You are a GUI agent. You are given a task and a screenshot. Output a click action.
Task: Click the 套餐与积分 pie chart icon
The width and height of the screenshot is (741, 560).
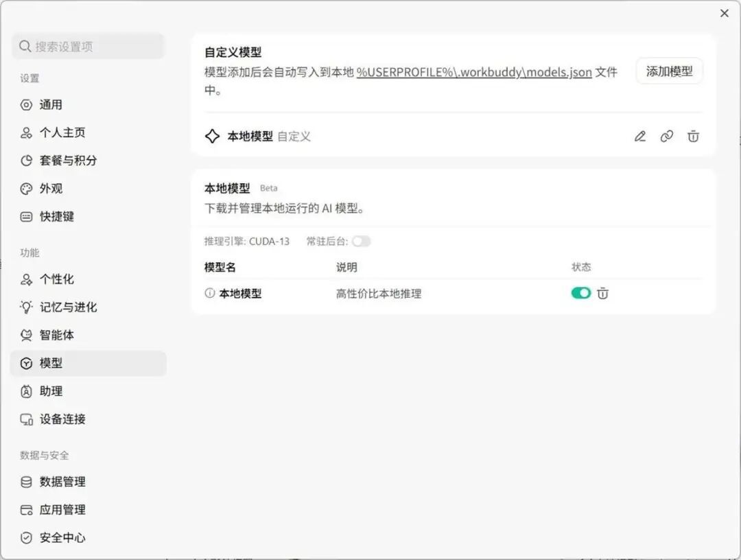(26, 161)
